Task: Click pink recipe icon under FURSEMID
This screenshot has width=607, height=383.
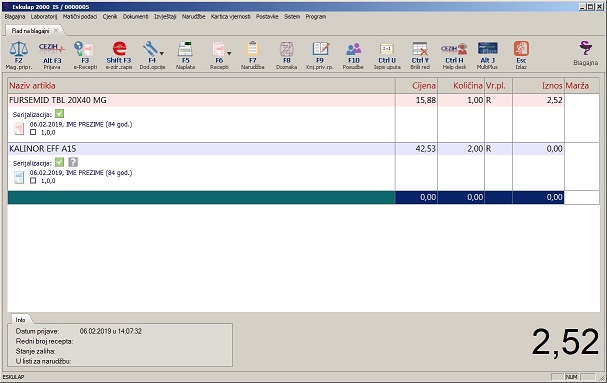Action: (19, 129)
